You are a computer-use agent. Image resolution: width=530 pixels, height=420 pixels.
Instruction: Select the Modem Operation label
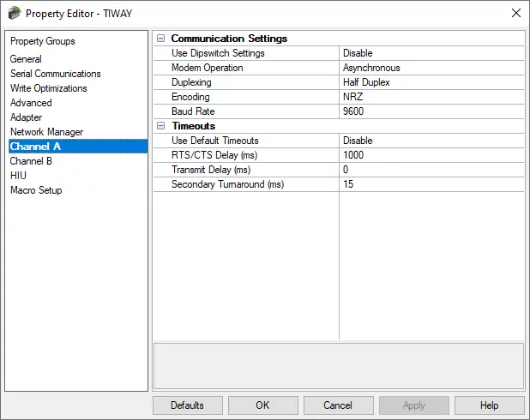pos(208,68)
